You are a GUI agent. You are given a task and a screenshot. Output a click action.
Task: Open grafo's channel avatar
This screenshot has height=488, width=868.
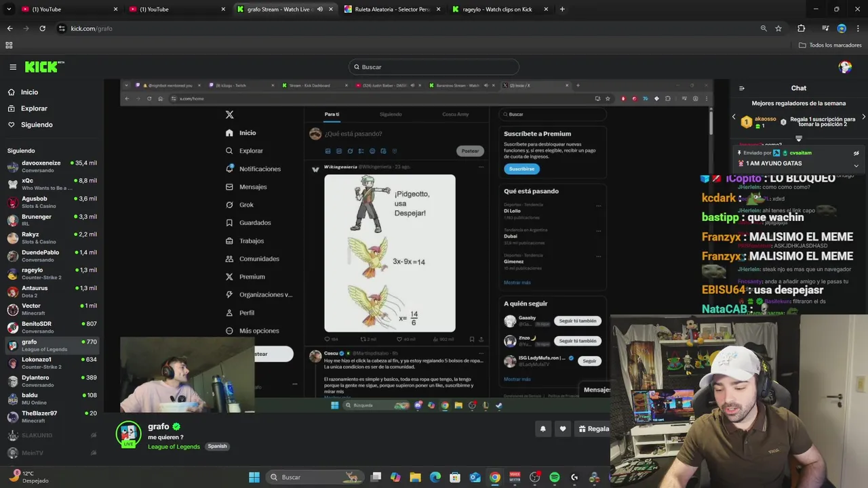[x=128, y=434]
